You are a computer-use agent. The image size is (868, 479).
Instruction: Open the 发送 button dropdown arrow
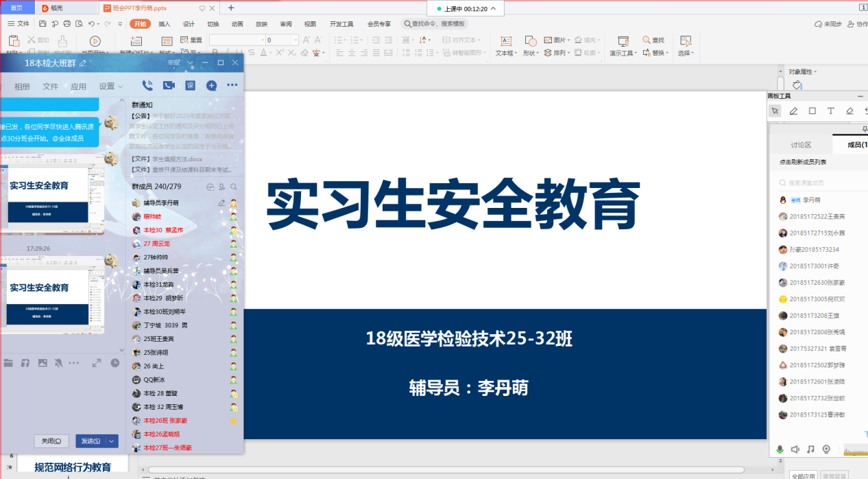(x=112, y=441)
